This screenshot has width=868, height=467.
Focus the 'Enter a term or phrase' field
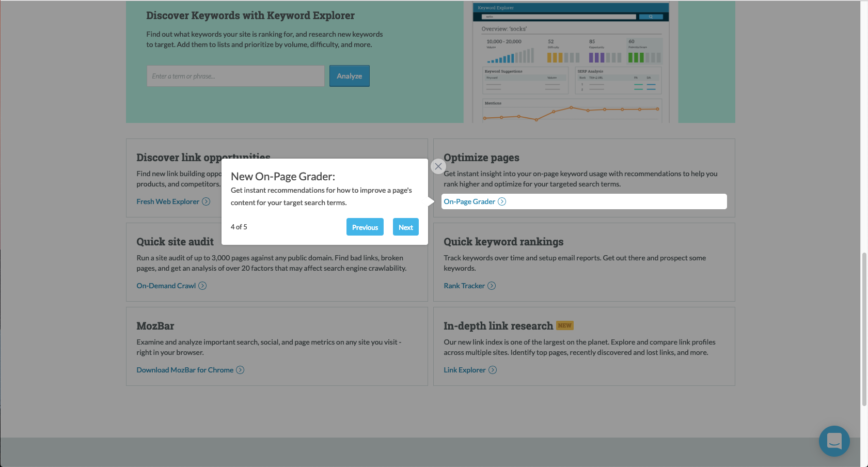[x=235, y=76]
